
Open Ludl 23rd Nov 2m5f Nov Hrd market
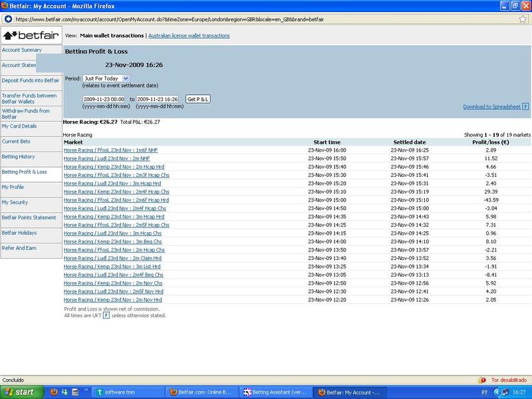[113, 291]
